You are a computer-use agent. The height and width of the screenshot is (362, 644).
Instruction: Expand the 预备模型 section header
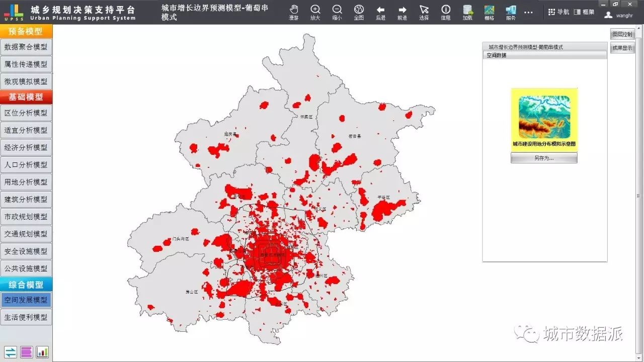pyautogui.click(x=26, y=31)
